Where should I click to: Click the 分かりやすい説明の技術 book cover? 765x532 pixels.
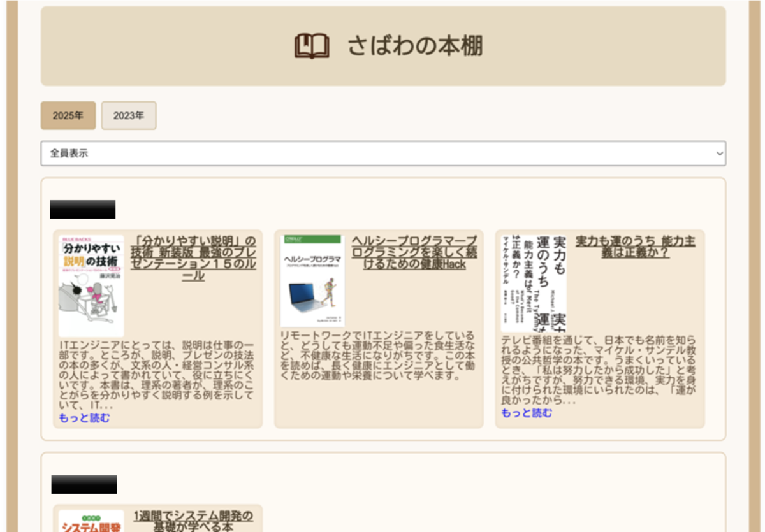pos(91,286)
